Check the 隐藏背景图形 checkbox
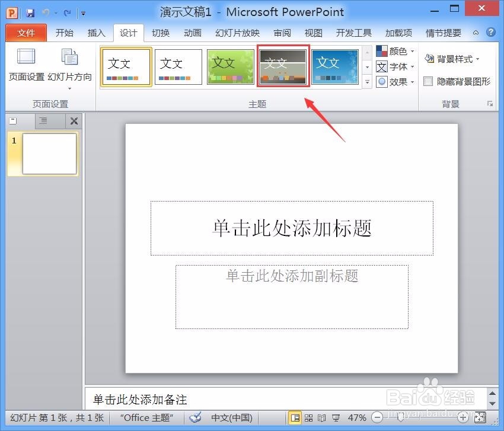504x431 pixels. pos(428,81)
